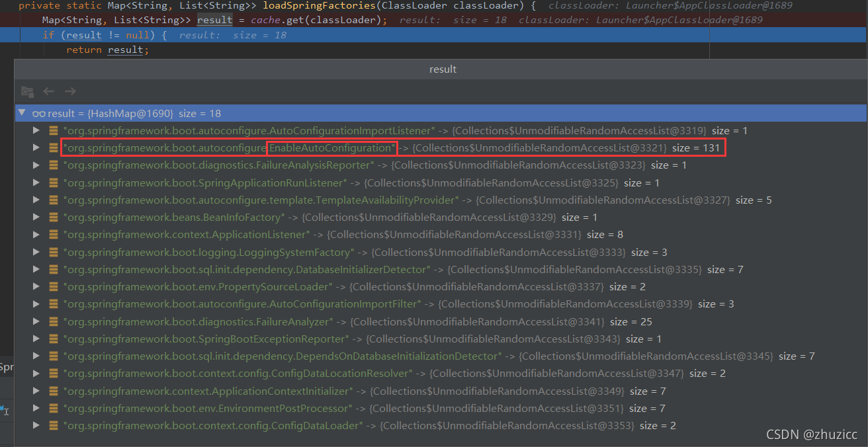The image size is (868, 447).
Task: Click the field icon of ConfigDataLoader row
Action: 54,425
